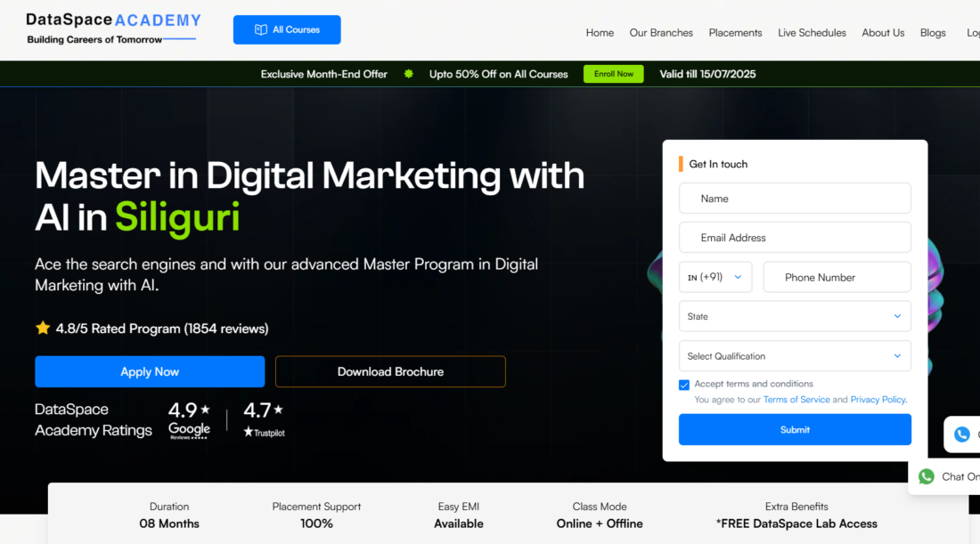Open Live Schedules in navigation

812,33
